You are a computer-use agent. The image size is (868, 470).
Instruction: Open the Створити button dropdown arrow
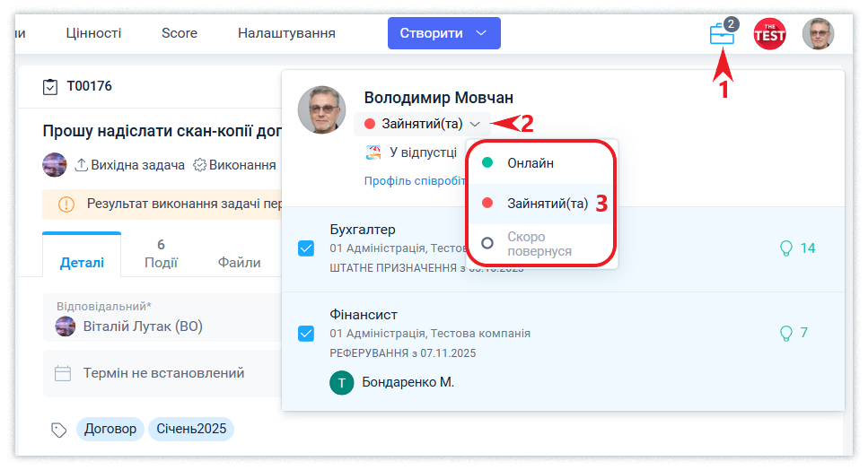click(481, 33)
